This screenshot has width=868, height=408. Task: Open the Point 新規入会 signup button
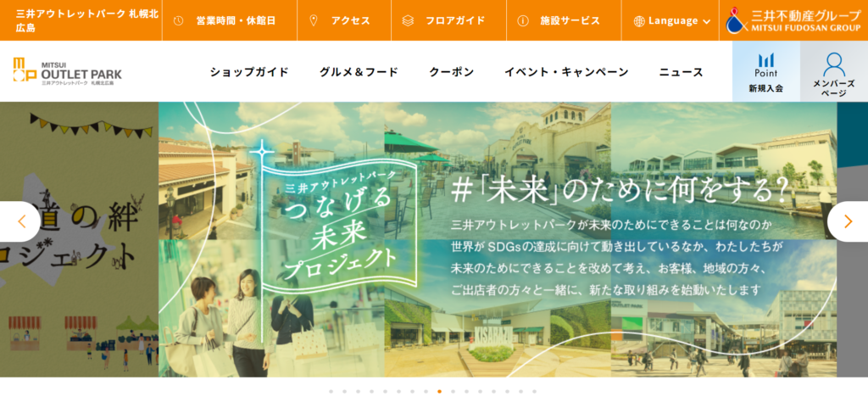tap(766, 71)
